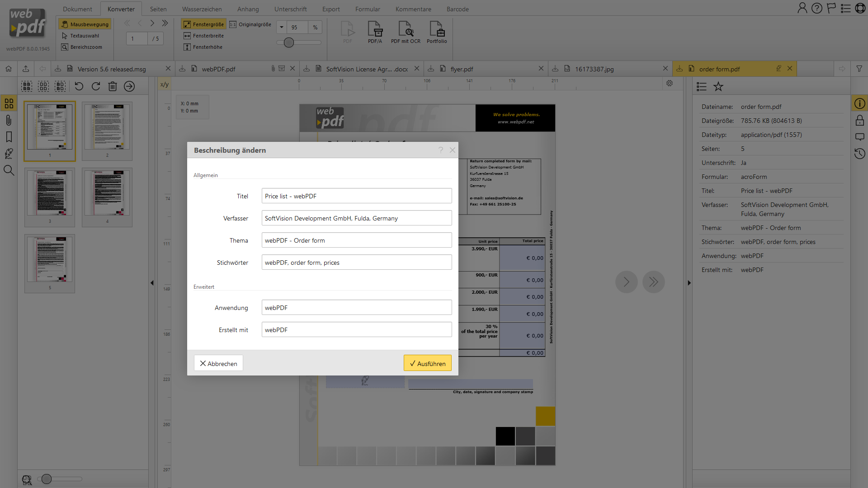The image size is (868, 488).
Task: Click the Abbrechen button
Action: coord(218,363)
